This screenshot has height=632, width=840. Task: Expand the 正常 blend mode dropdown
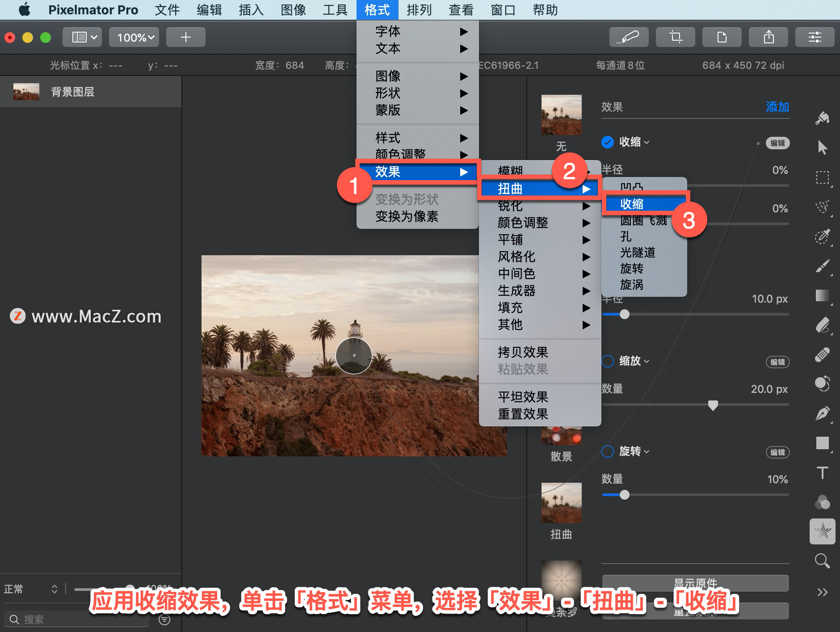click(31, 589)
